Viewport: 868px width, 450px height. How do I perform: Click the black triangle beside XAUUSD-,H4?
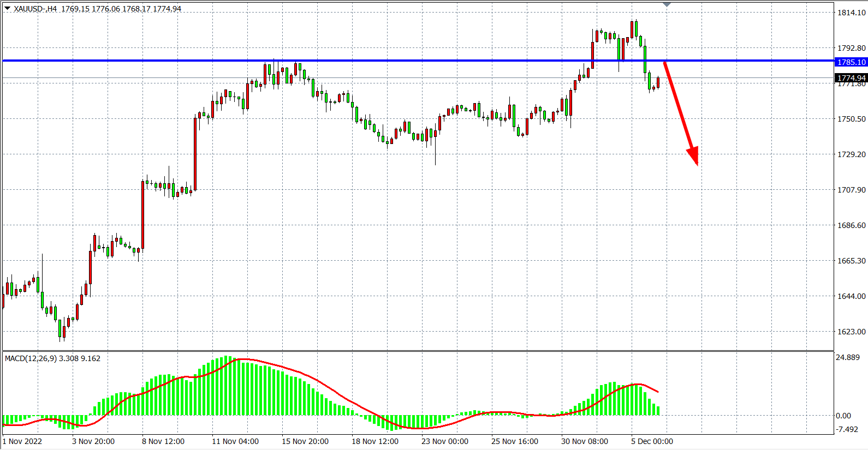click(7, 8)
